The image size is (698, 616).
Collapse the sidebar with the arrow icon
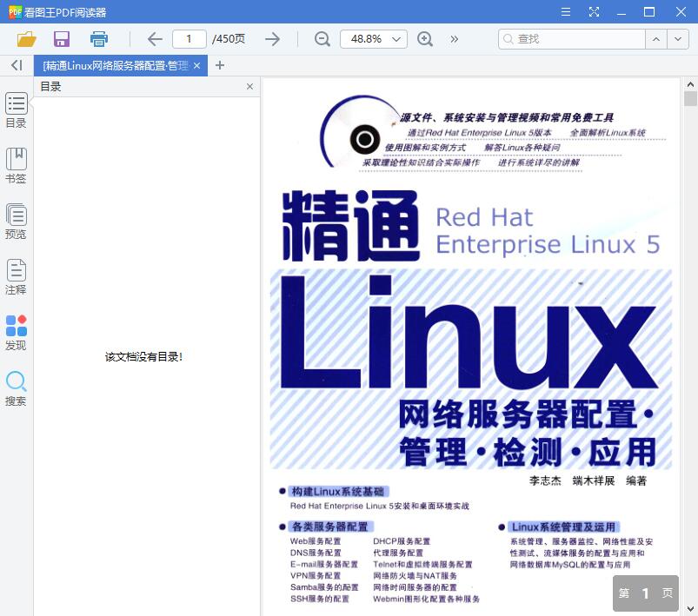point(17,65)
